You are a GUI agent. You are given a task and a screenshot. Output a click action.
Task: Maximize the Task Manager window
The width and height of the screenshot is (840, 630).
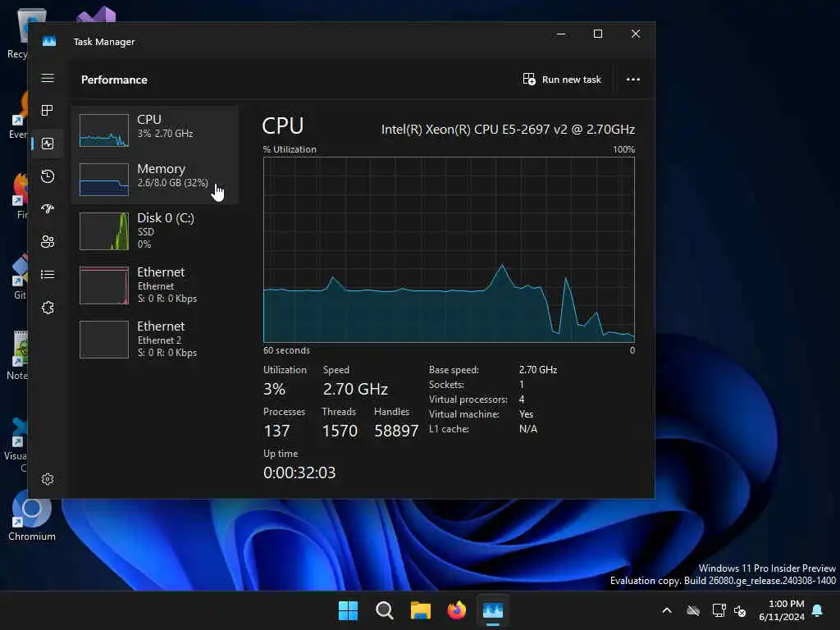pos(598,34)
